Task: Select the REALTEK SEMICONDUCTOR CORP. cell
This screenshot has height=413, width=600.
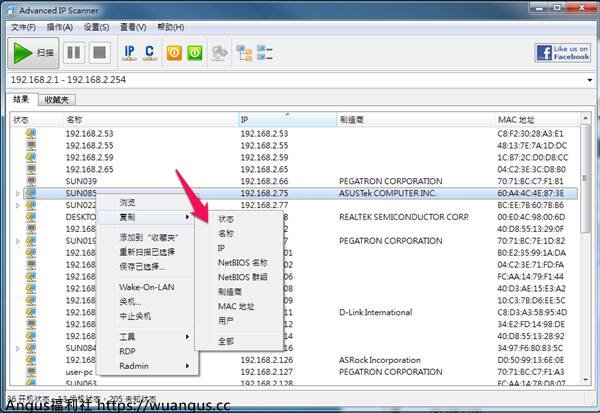Action: 404,217
